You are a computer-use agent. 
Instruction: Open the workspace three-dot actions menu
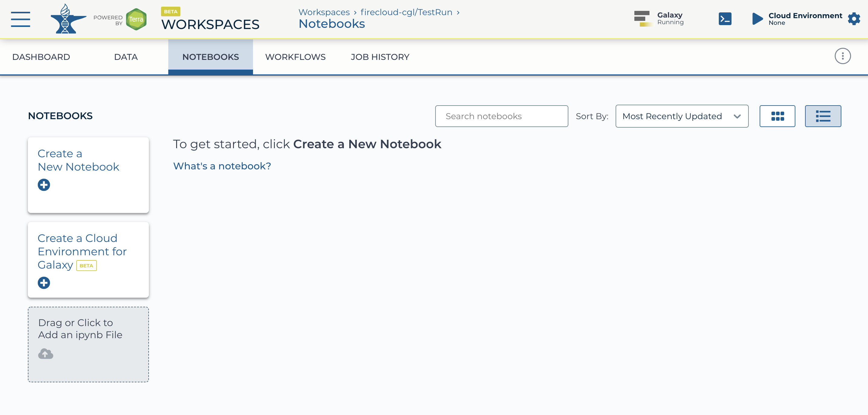click(842, 56)
